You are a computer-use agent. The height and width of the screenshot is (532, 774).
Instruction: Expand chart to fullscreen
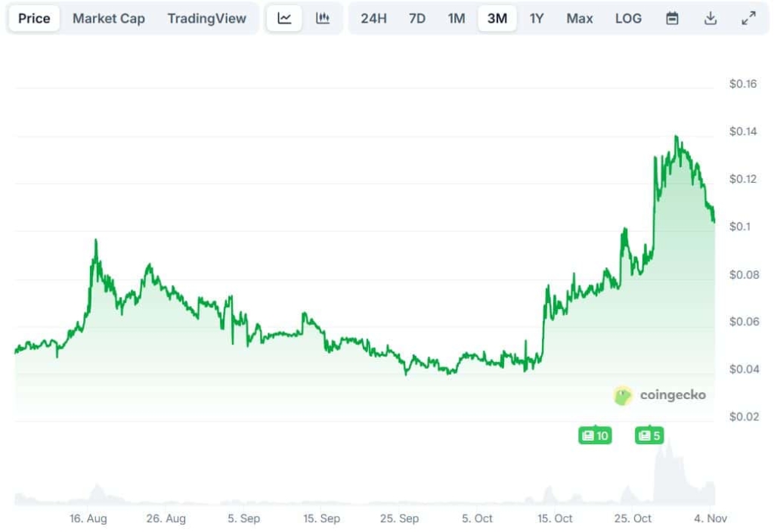pyautogui.click(x=748, y=19)
